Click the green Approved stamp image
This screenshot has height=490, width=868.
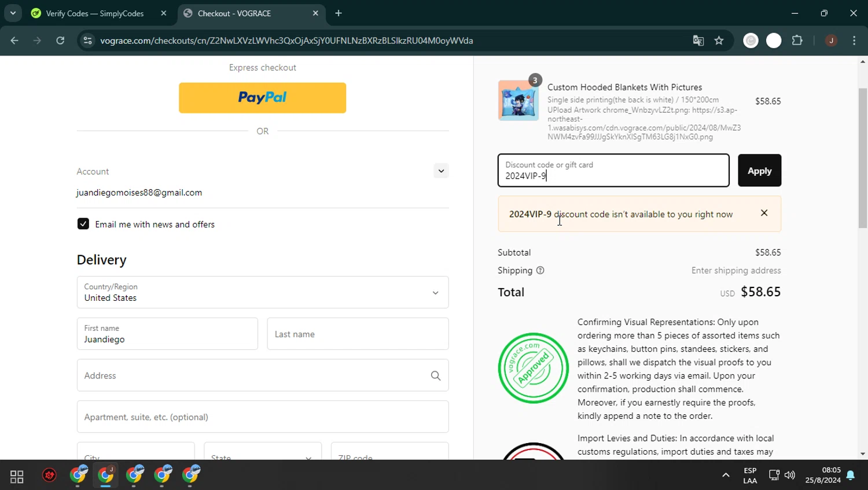(x=533, y=368)
